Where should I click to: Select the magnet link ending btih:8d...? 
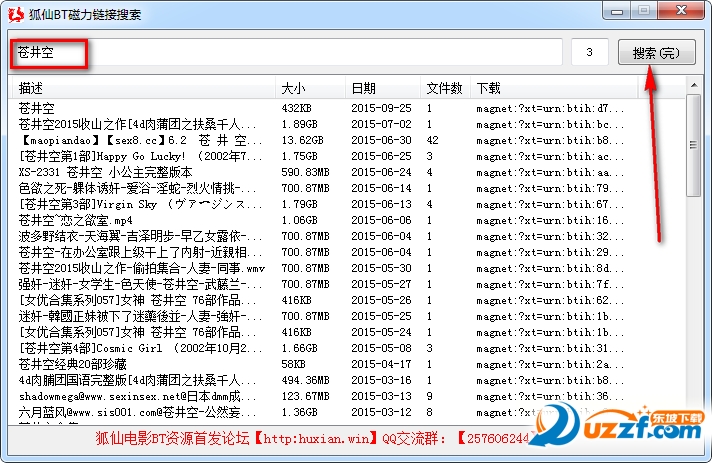550,269
